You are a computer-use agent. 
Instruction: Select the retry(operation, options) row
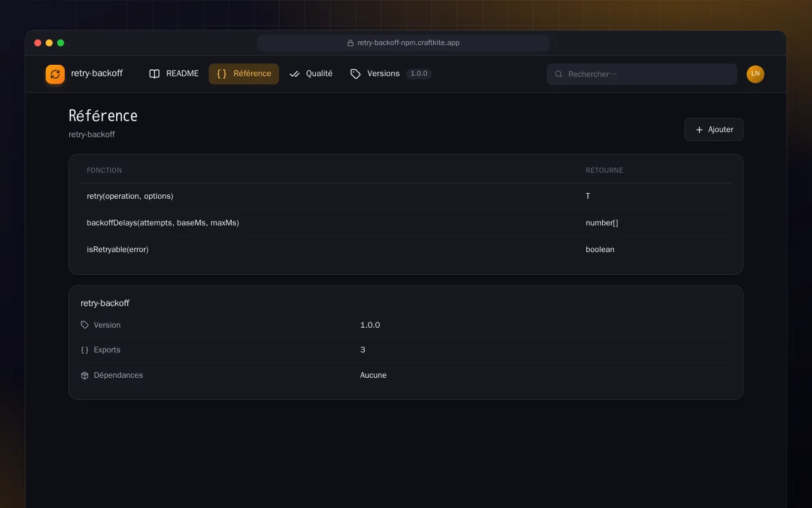(x=406, y=196)
